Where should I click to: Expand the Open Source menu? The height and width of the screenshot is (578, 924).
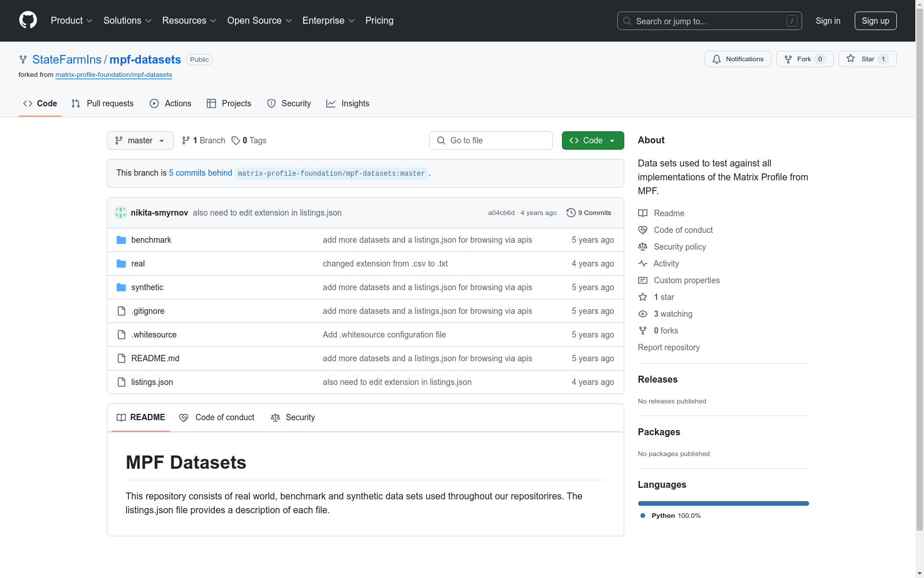(260, 21)
